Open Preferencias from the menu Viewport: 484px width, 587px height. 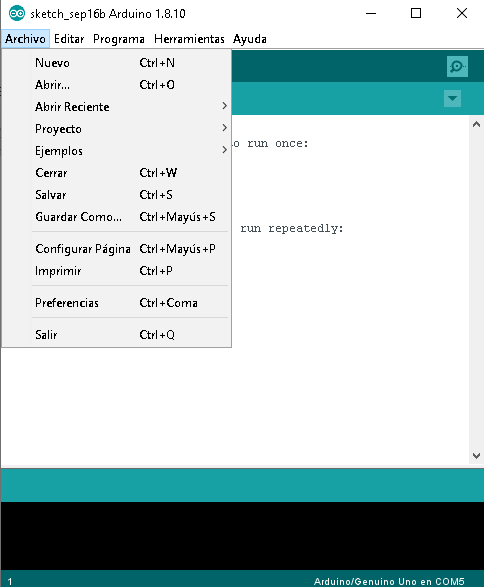(x=116, y=303)
